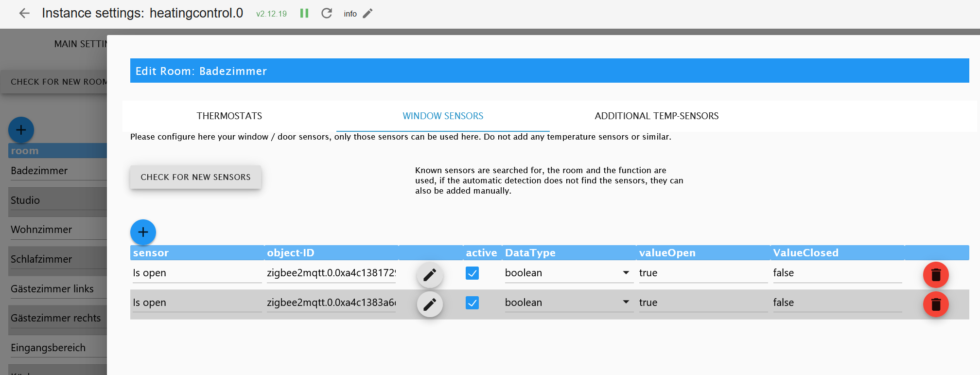
Task: Switch to the Thermostats tab
Action: [x=229, y=116]
